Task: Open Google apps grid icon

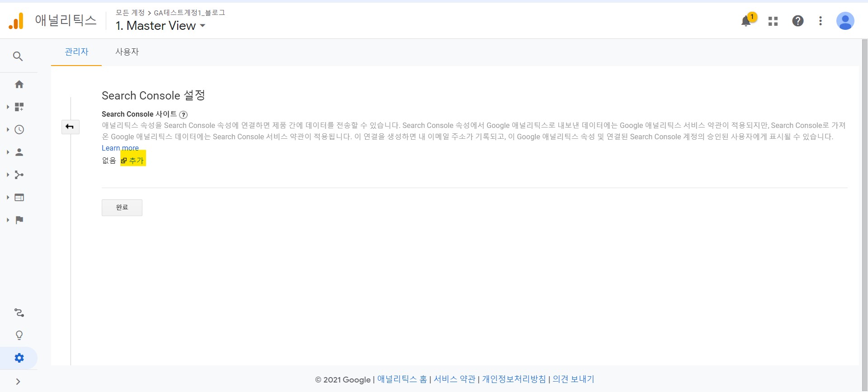Action: pyautogui.click(x=773, y=21)
